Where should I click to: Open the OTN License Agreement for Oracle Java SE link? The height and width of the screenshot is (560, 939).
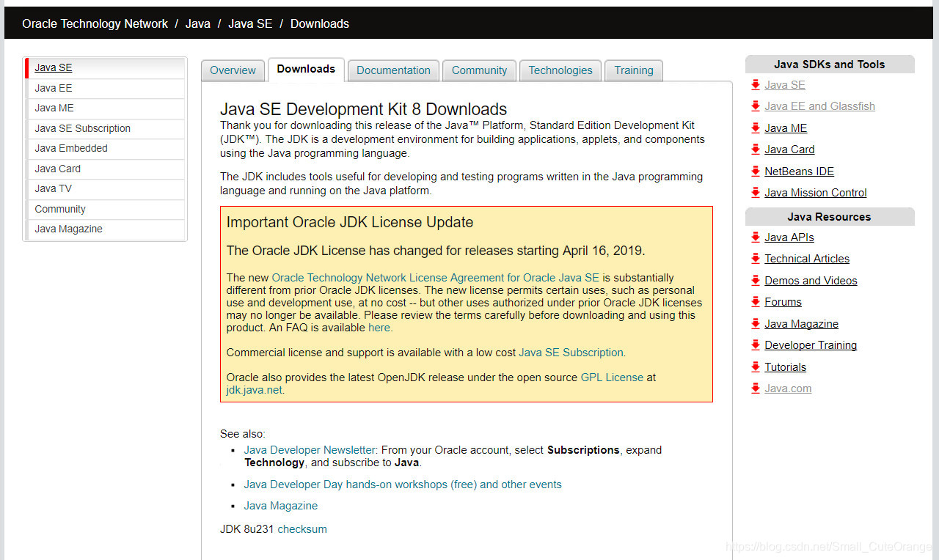(x=436, y=278)
